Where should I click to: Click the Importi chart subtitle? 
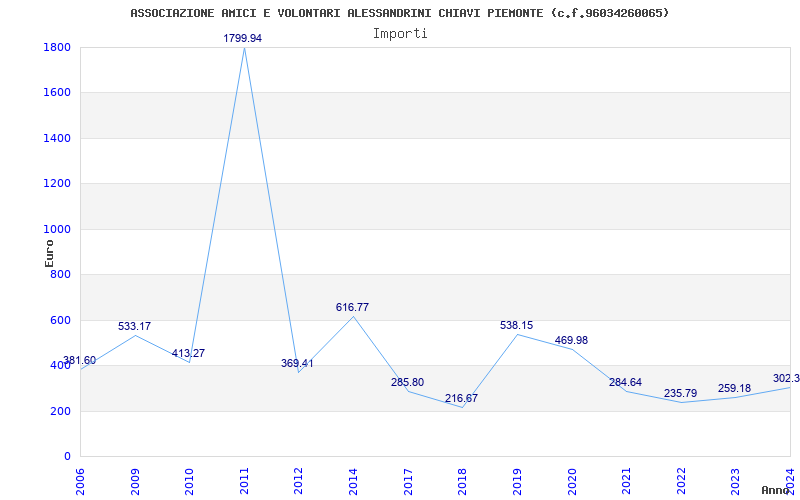point(400,34)
